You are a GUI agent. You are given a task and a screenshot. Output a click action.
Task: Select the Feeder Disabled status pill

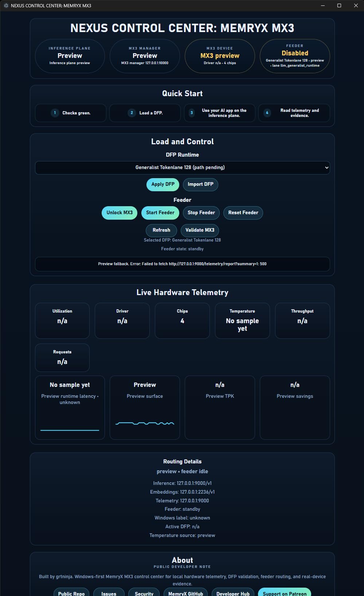click(295, 56)
